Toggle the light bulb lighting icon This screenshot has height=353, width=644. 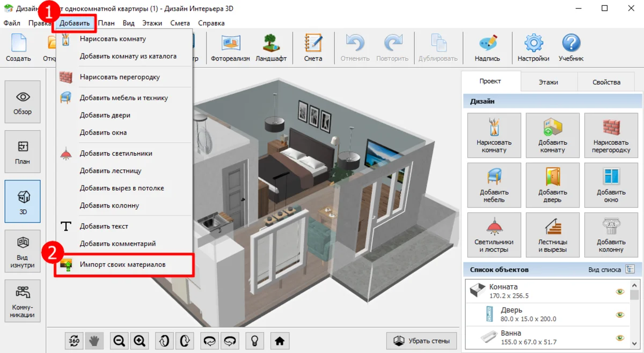pyautogui.click(x=255, y=340)
